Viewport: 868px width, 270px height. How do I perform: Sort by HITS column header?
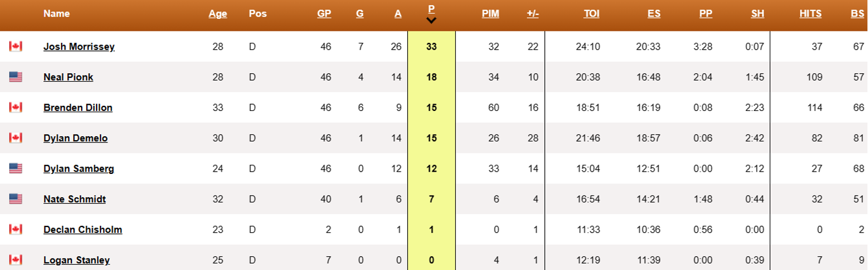coord(810,14)
